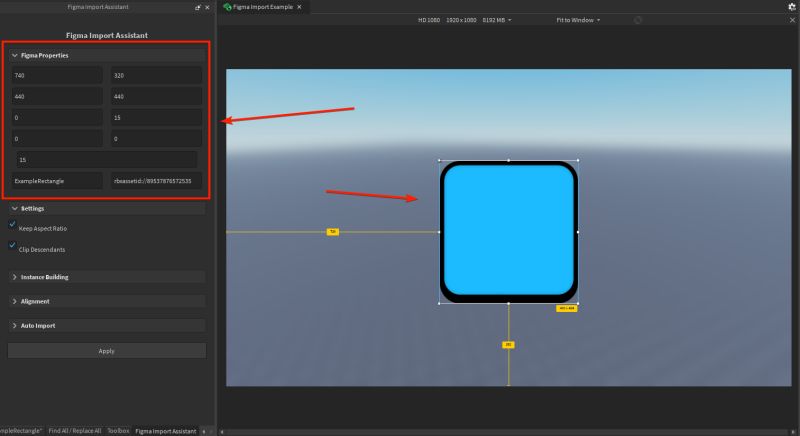Select the bottom-right resize handle of the rectangle
Image resolution: width=800 pixels, height=436 pixels.
click(578, 303)
